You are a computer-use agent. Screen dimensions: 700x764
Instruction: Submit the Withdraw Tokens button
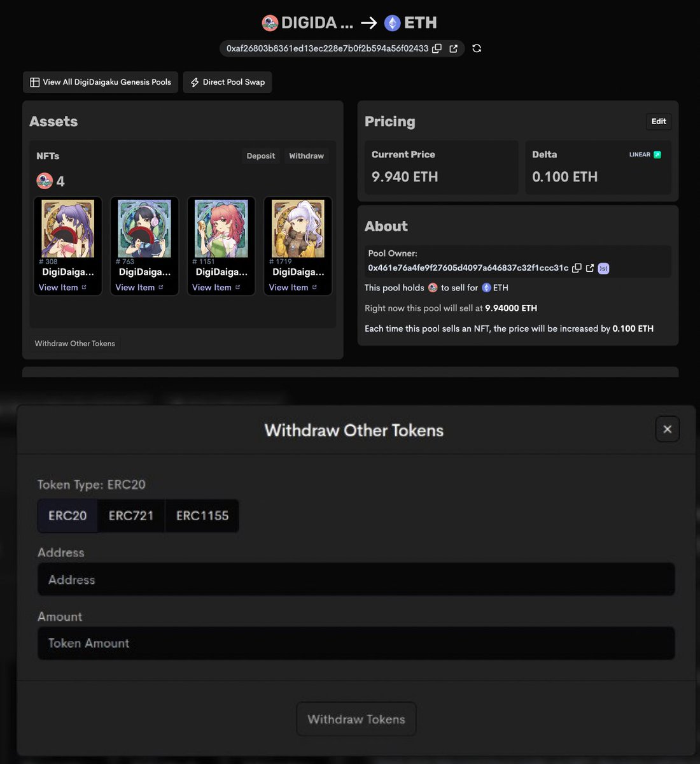(356, 719)
